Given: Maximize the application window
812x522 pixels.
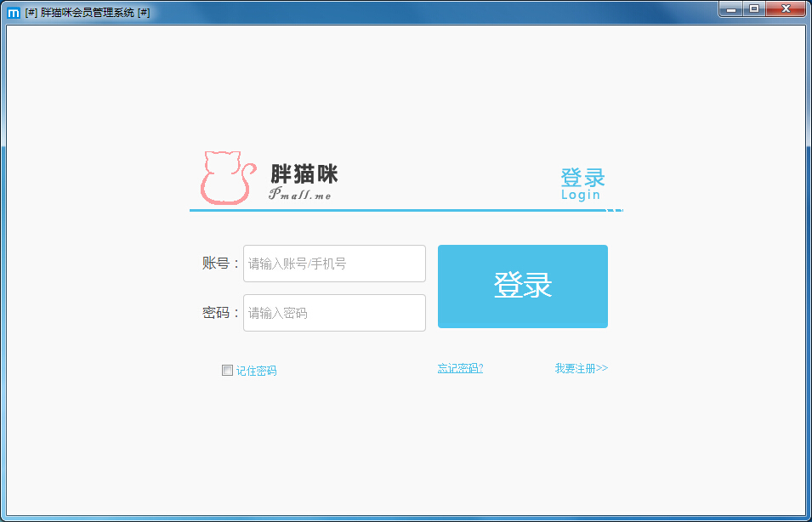Looking at the screenshot, I should [756, 9].
